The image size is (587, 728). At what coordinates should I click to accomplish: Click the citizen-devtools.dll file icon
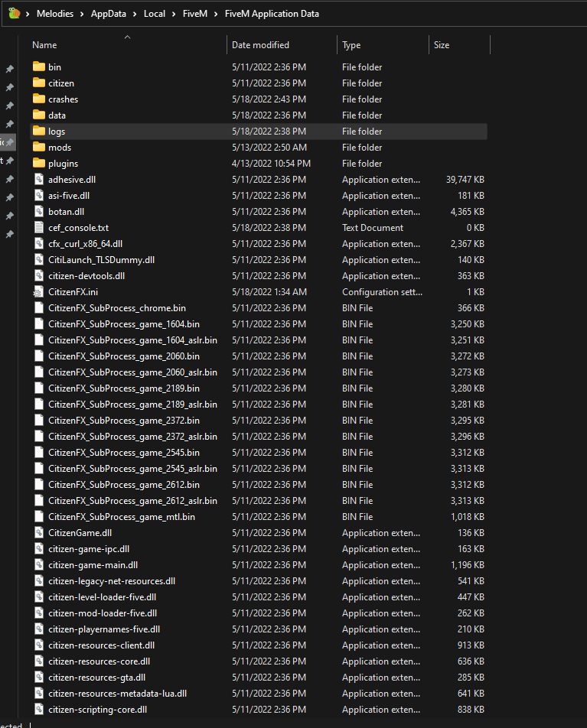coord(40,276)
